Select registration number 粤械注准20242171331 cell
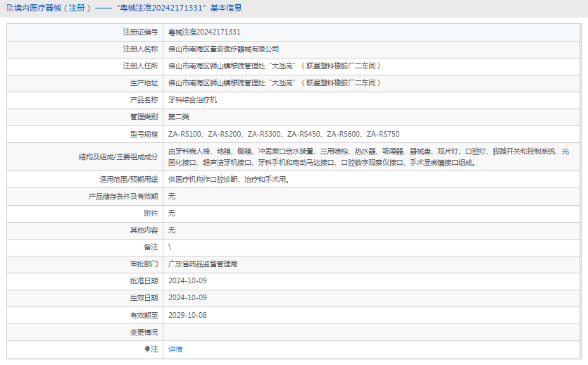Image resolution: width=588 pixels, height=365 pixels. click(x=204, y=32)
